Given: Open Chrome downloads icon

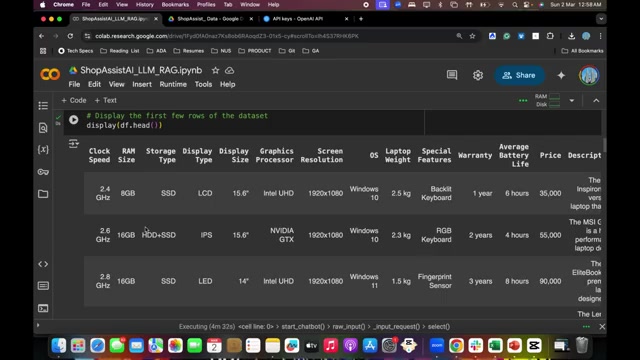Looking at the screenshot, I should tap(571, 36).
